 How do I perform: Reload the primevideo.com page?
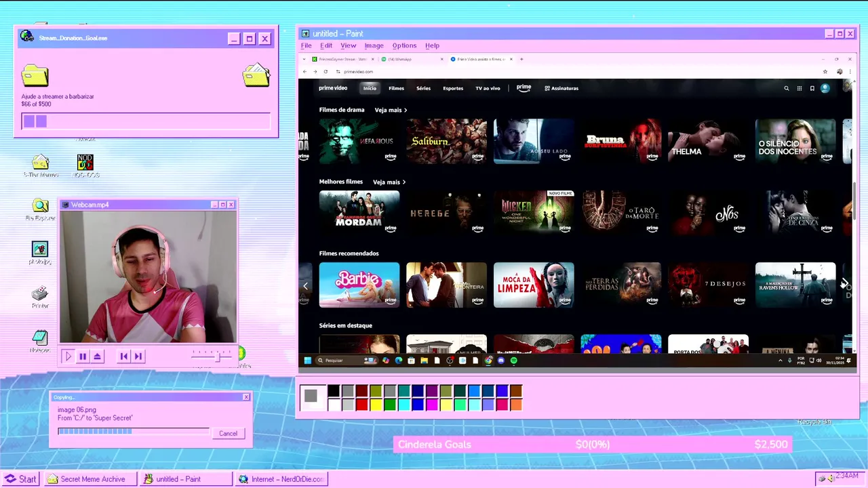(325, 71)
